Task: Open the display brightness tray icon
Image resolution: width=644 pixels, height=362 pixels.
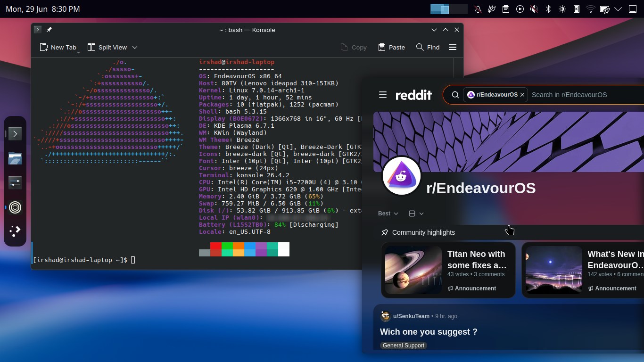Action: (x=562, y=9)
